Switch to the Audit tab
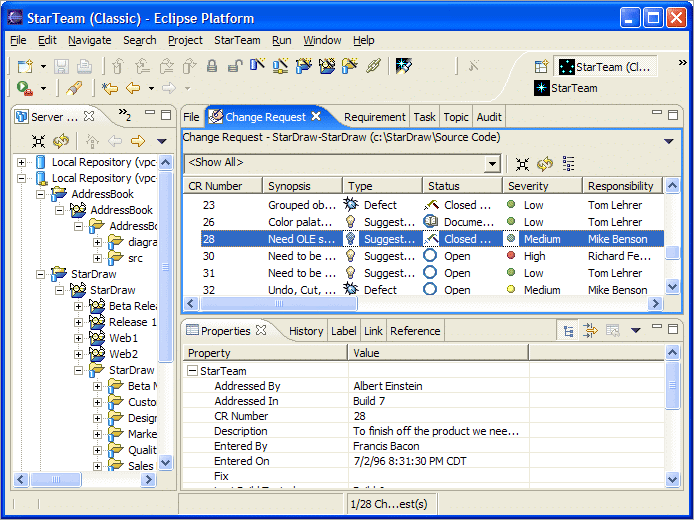 tap(489, 117)
